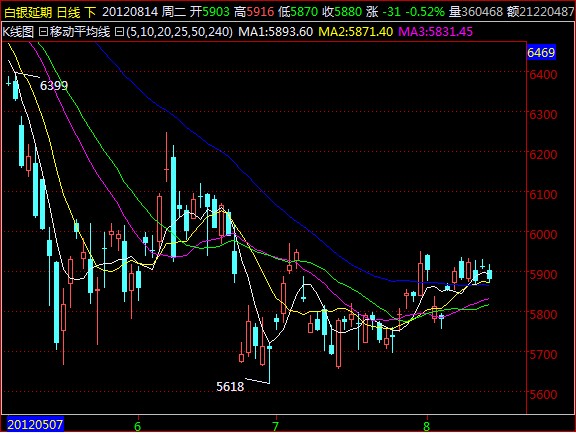This screenshot has height=433, width=576.
Task: Click the 6399 high price annotation
Action: click(x=54, y=86)
